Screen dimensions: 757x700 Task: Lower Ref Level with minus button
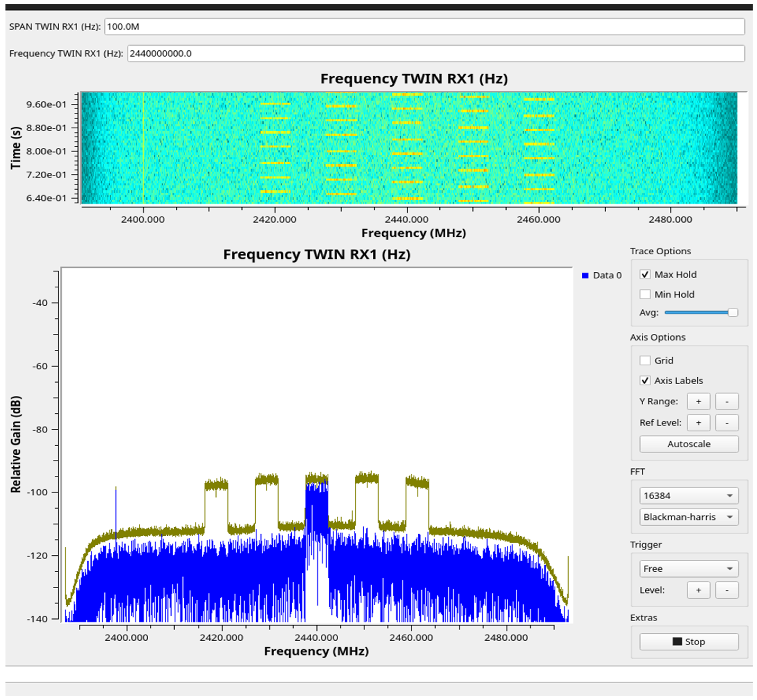tap(726, 423)
